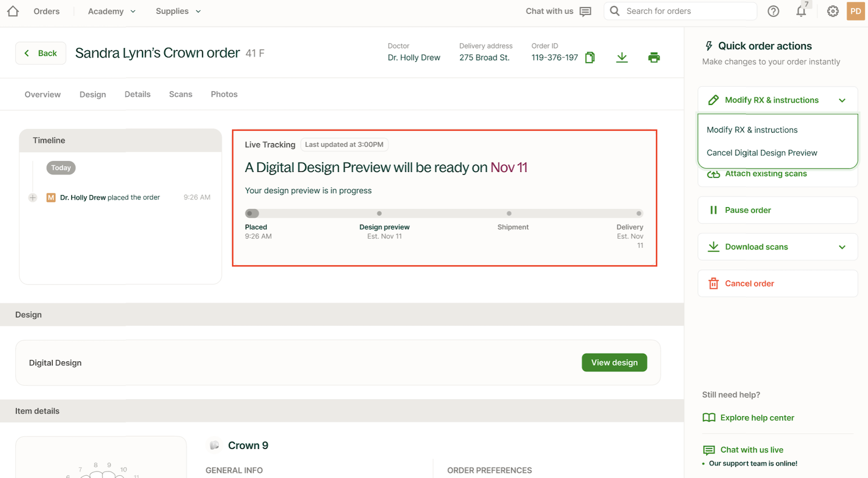Copy the order ID with clipboard icon
This screenshot has height=478, width=868.
tap(590, 57)
